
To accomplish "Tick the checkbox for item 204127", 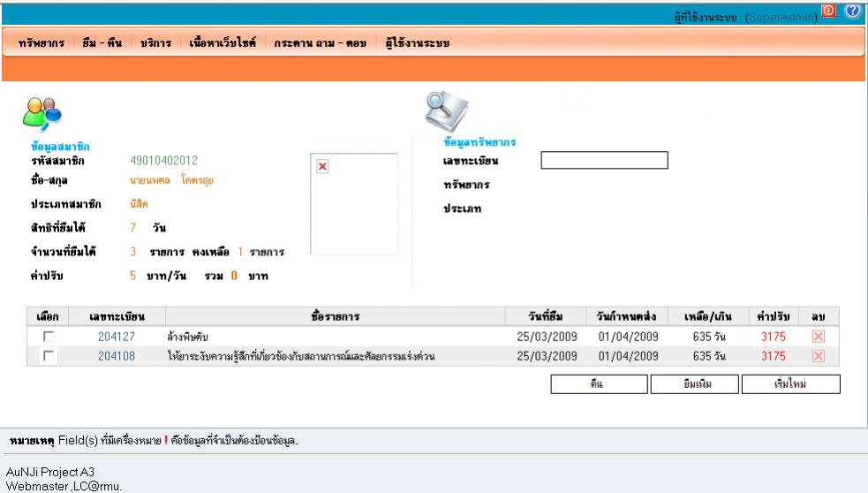I will 49,337.
